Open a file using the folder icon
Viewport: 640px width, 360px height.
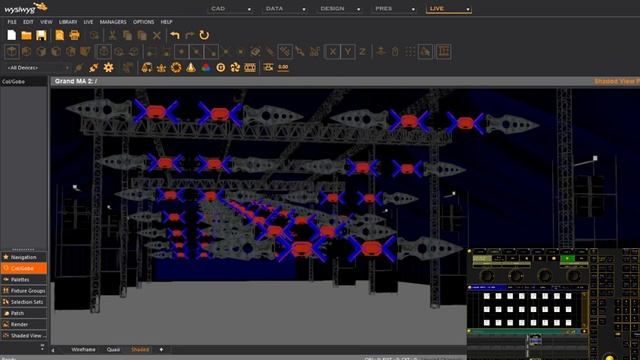coord(27,36)
